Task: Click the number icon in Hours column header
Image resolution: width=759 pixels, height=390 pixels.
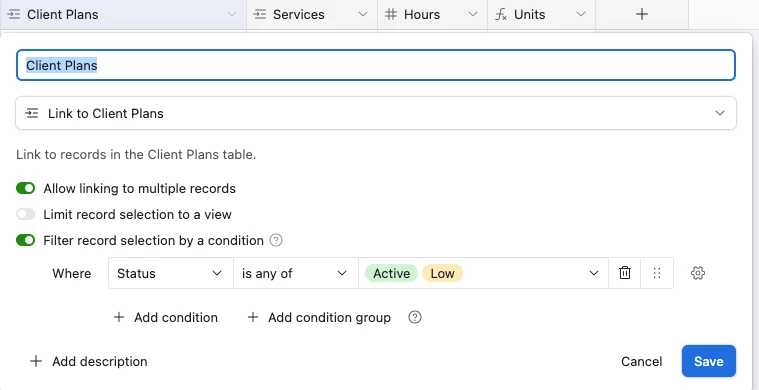Action: (391, 15)
